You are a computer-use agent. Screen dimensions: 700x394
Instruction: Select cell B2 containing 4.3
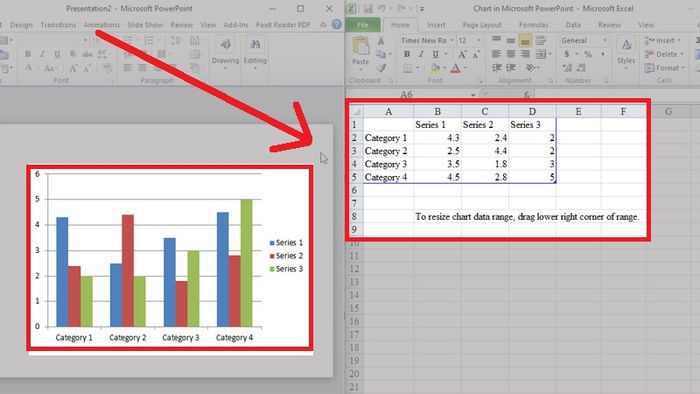pyautogui.click(x=437, y=138)
